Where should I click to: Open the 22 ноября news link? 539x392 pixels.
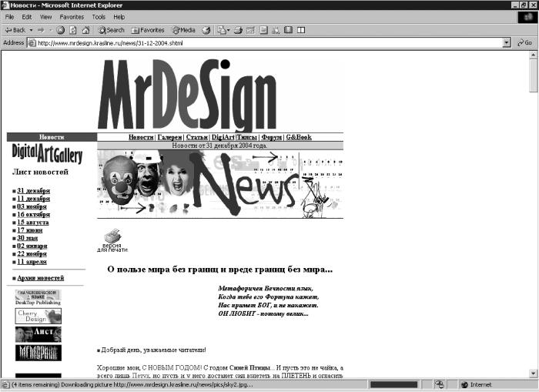(x=32, y=254)
